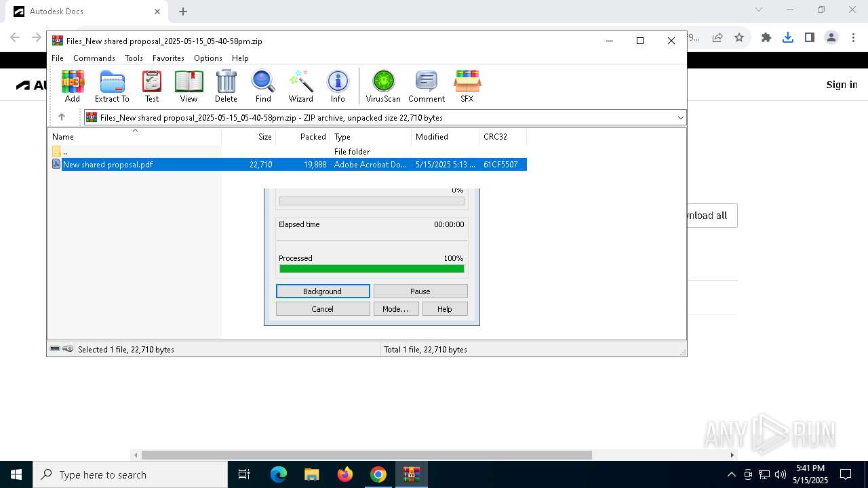This screenshot has height=488, width=868.
Task: Sort the list by Size column
Action: point(248,136)
